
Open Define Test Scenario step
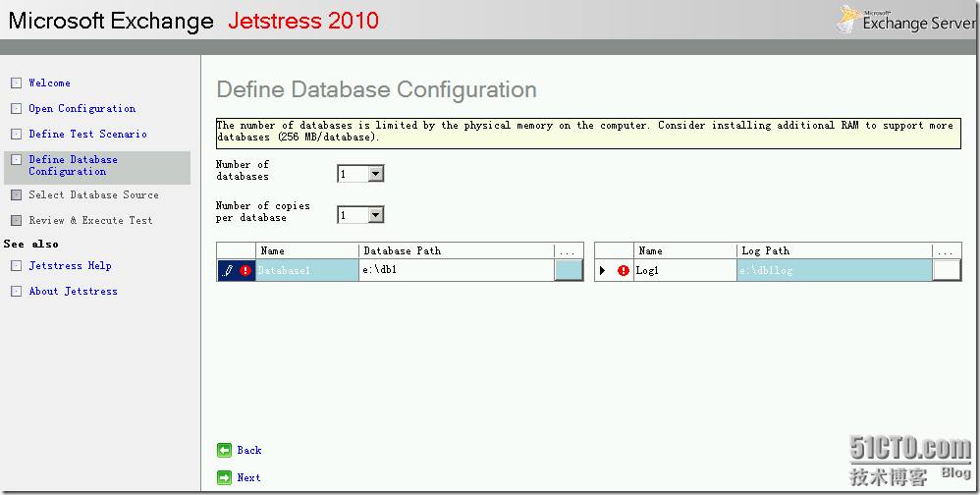88,134
